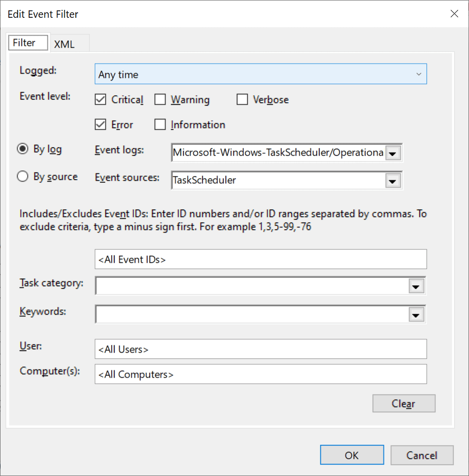
Task: Click inside the User field
Action: tap(260, 349)
